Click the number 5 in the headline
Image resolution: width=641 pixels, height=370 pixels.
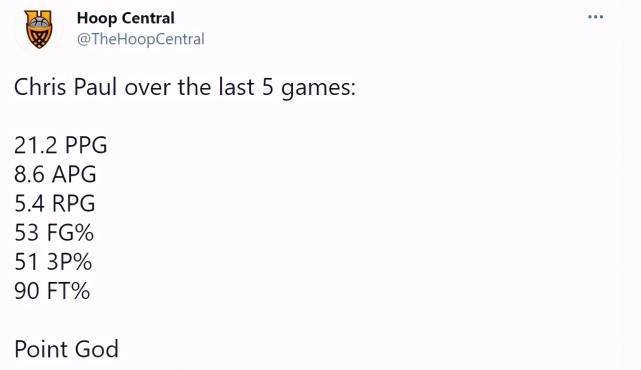[x=267, y=87]
